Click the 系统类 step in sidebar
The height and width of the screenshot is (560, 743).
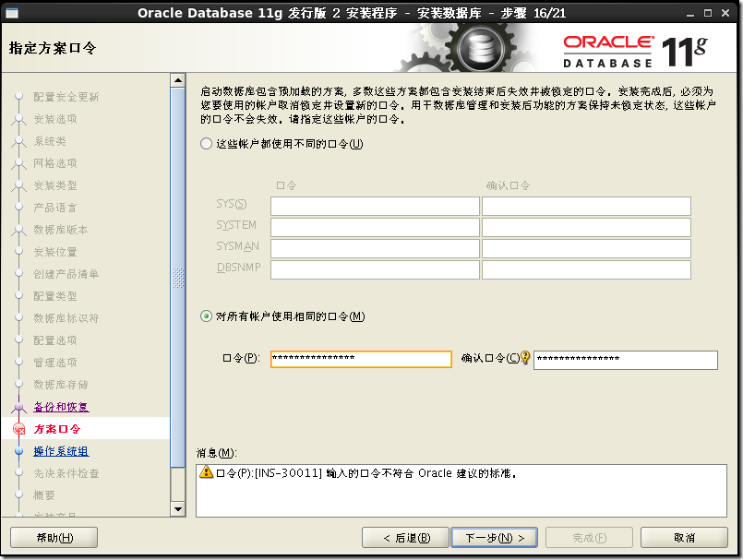point(50,141)
